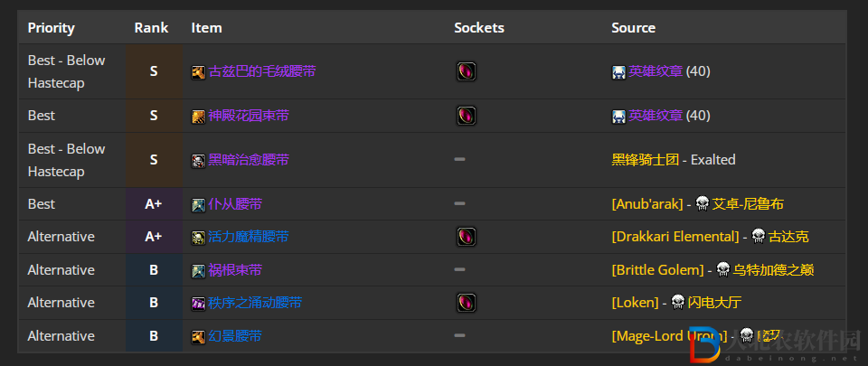Screen dimensions: 868x366
Task: Follow the [Drakkari Elemental] source link
Action: click(675, 237)
